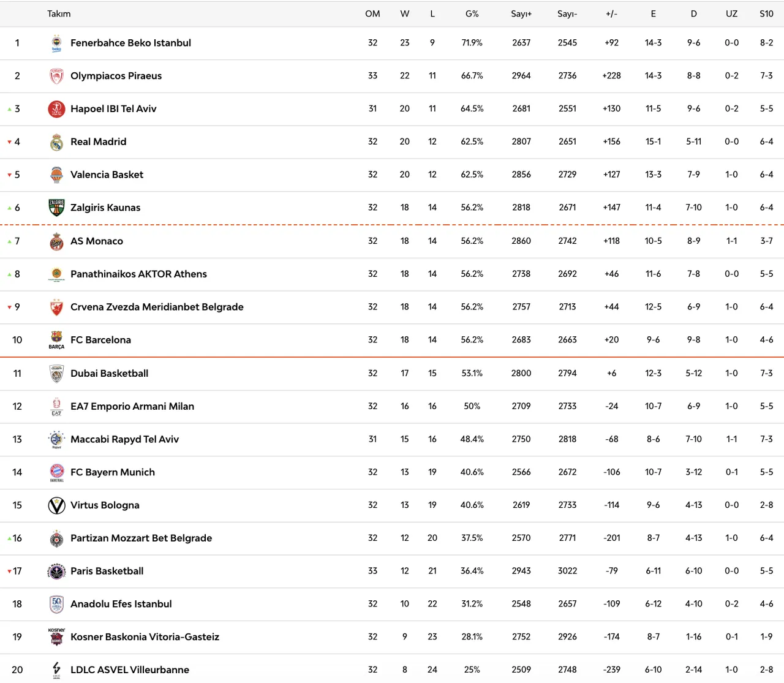
Task: Open the AS Monaco team link
Action: [97, 241]
